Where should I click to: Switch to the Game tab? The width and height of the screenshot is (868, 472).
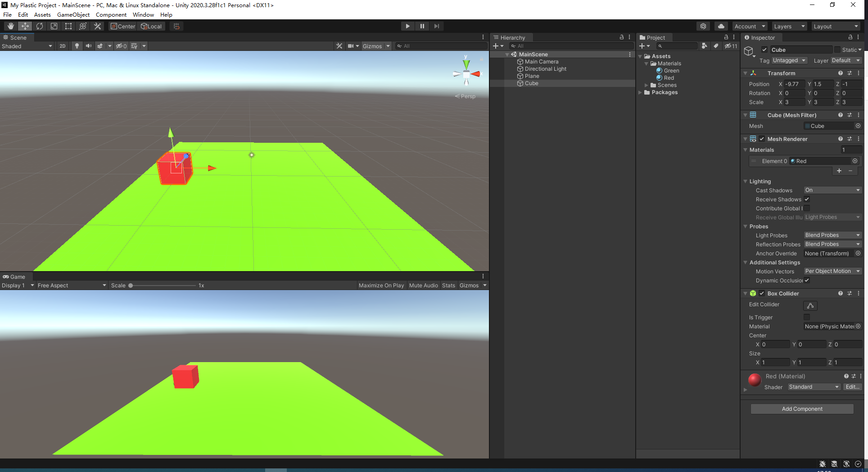click(16, 276)
